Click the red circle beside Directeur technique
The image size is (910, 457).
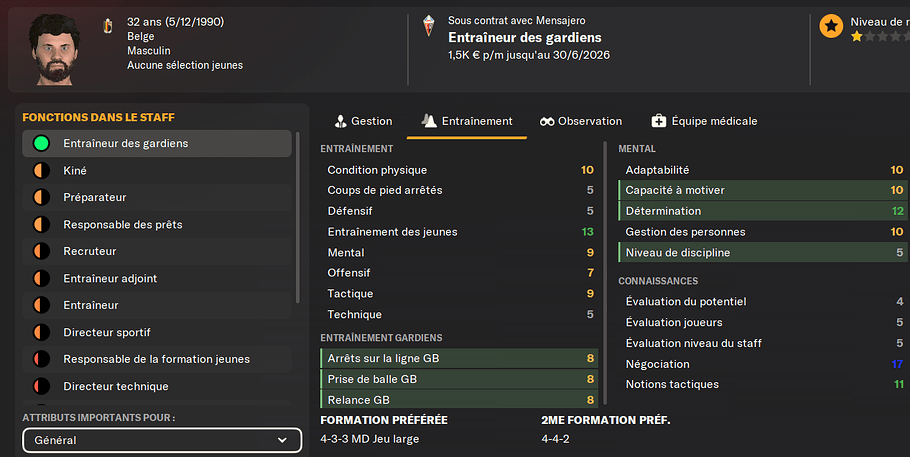[41, 386]
